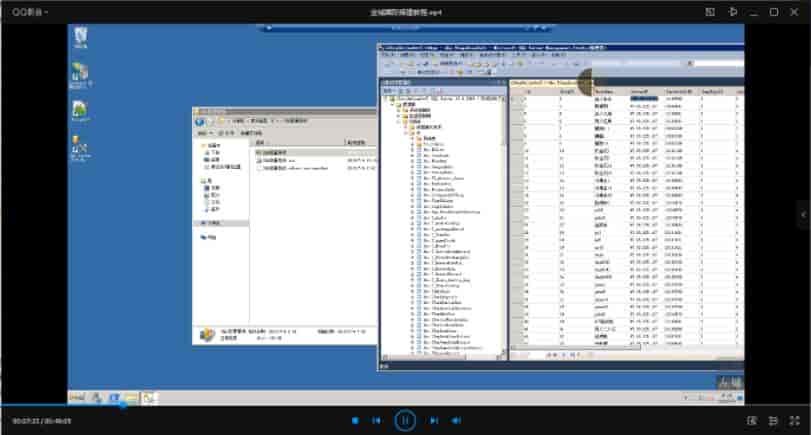
Task: Open the QQ影音 main menu dropdown
Action: pyautogui.click(x=30, y=11)
